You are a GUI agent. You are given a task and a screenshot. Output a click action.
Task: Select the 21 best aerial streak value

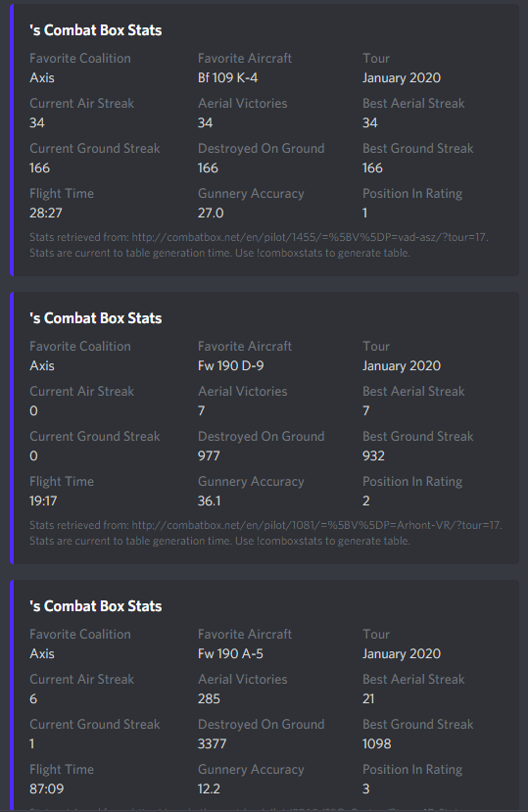(368, 699)
